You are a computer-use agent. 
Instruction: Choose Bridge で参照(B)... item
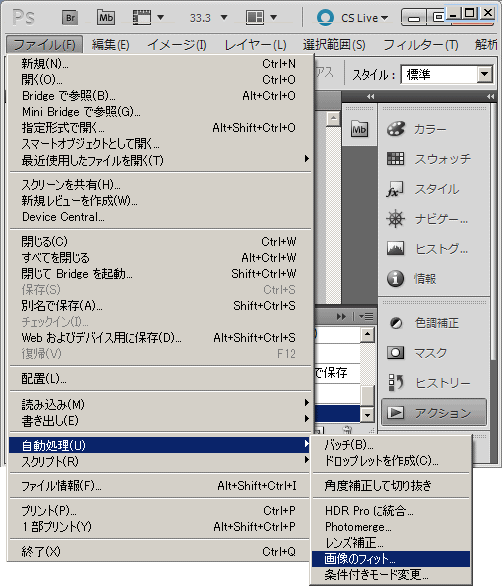pyautogui.click(x=160, y=96)
